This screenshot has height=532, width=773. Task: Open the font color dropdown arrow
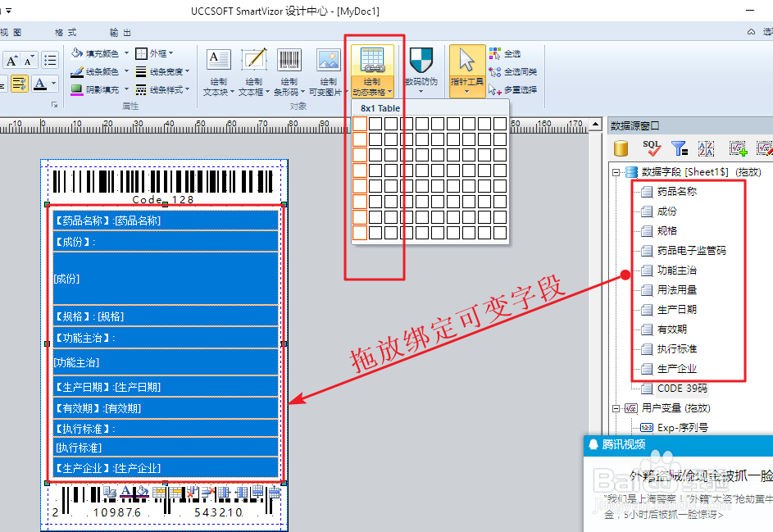[x=54, y=84]
